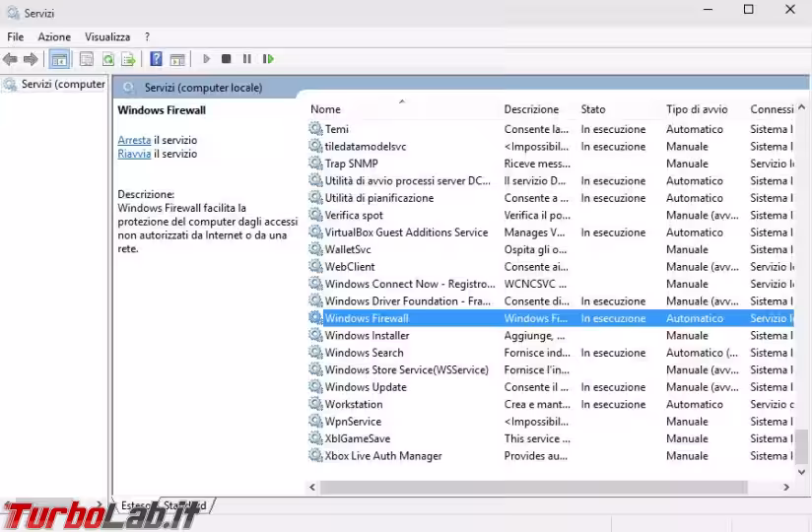
Task: Toggle the show/hide console tree button
Action: click(59, 59)
